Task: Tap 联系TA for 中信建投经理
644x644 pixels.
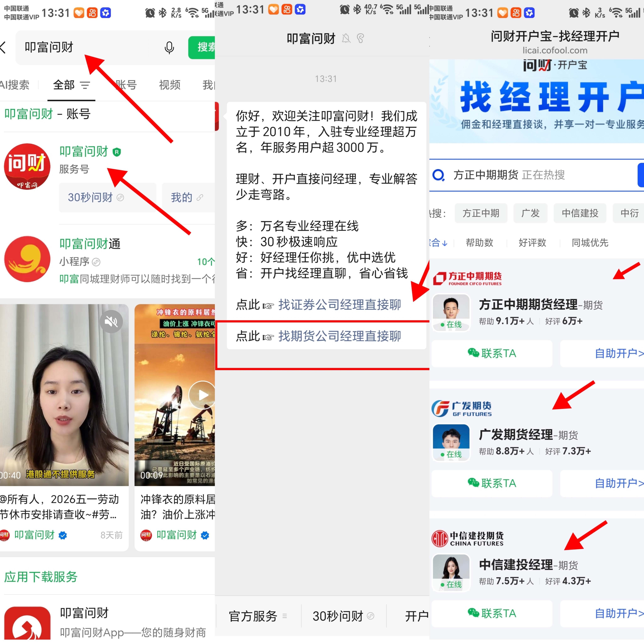Action: (x=492, y=613)
